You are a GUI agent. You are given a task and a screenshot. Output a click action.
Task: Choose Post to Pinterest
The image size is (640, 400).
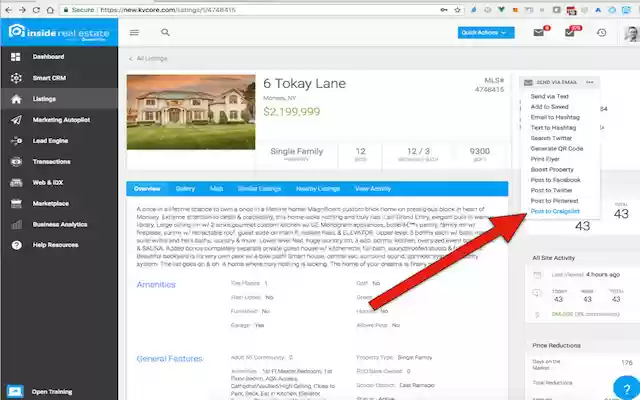(554, 201)
